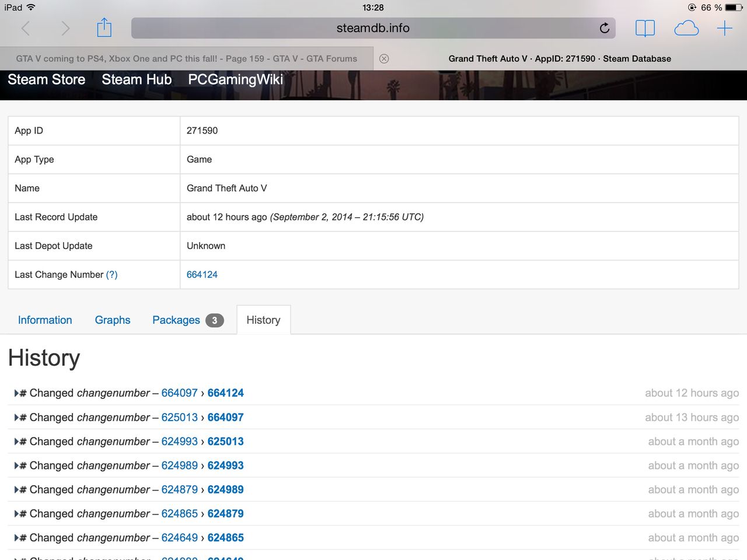Select the App Type value Game
Viewport: 747px width, 560px height.
tap(199, 159)
